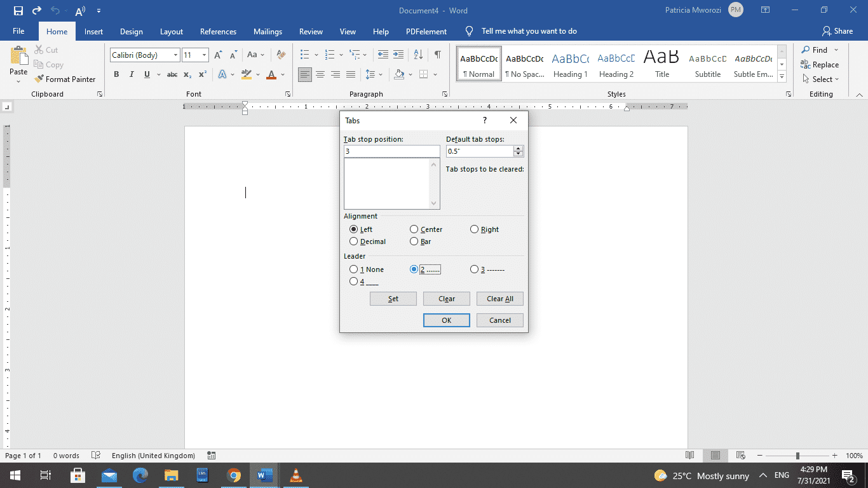Click the subscript icon
The width and height of the screenshot is (868, 488).
pos(187,74)
